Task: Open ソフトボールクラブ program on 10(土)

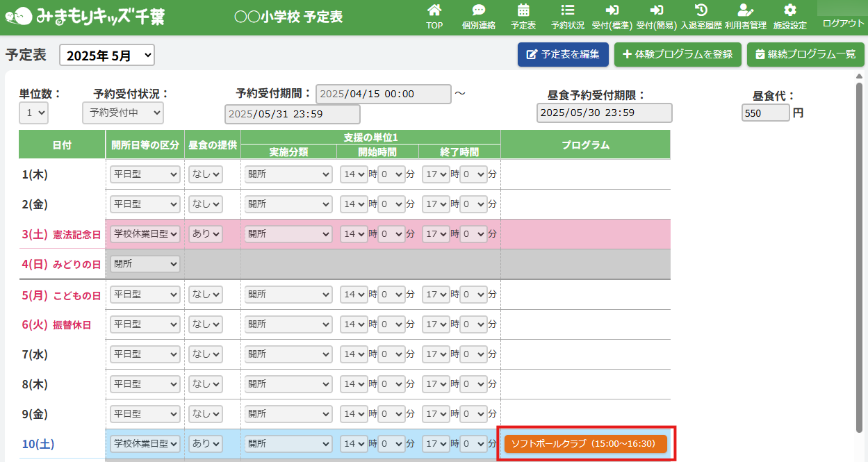Action: point(585,444)
